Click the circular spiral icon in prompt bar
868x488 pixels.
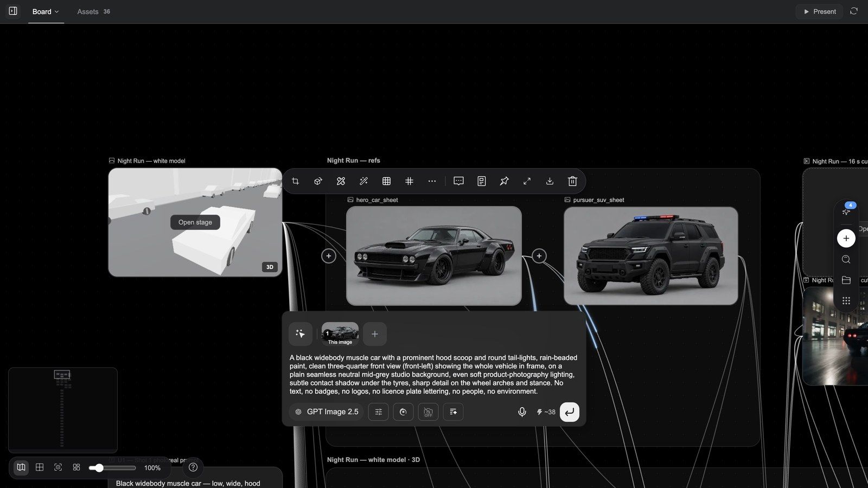click(x=403, y=412)
